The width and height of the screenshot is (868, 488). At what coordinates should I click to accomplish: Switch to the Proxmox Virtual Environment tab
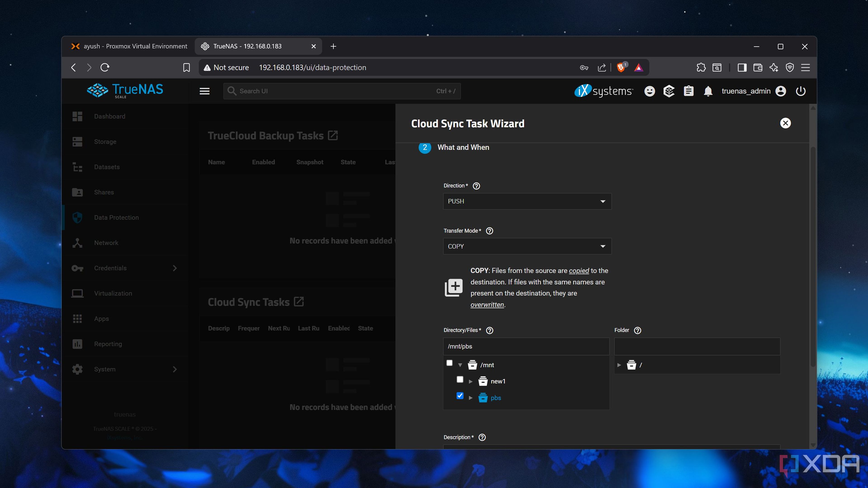tap(129, 46)
